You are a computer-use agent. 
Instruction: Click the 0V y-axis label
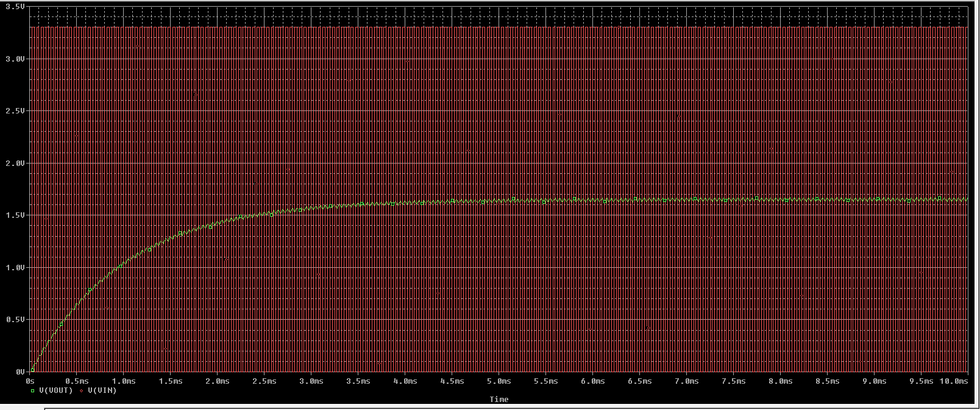[x=20, y=372]
